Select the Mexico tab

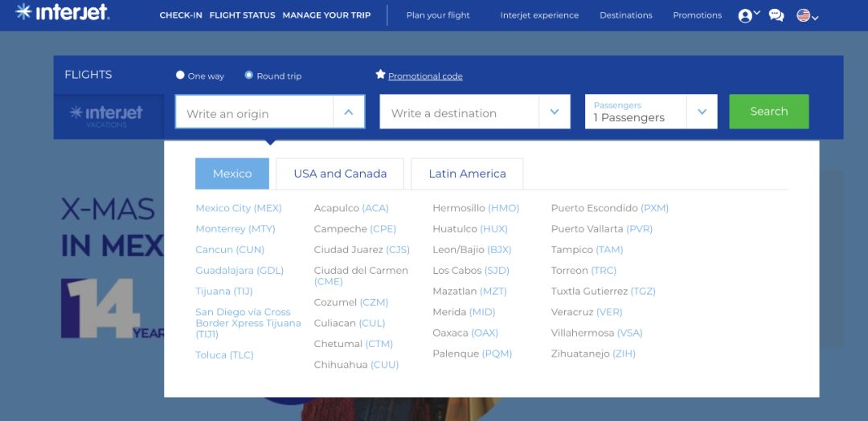(x=232, y=174)
